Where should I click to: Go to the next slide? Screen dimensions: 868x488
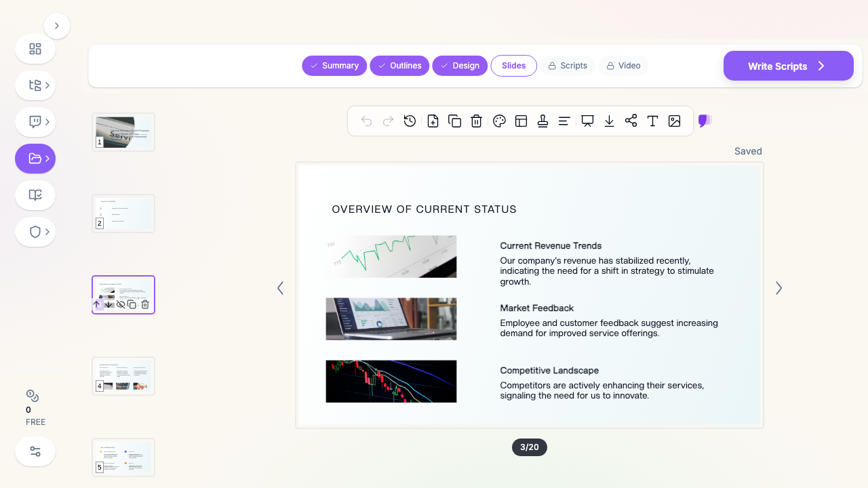click(778, 288)
